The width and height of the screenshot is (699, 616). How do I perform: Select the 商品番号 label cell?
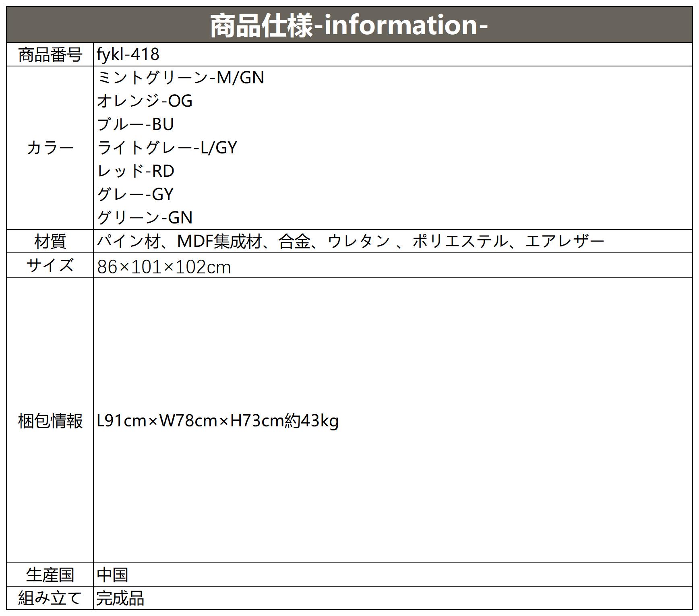[50, 55]
